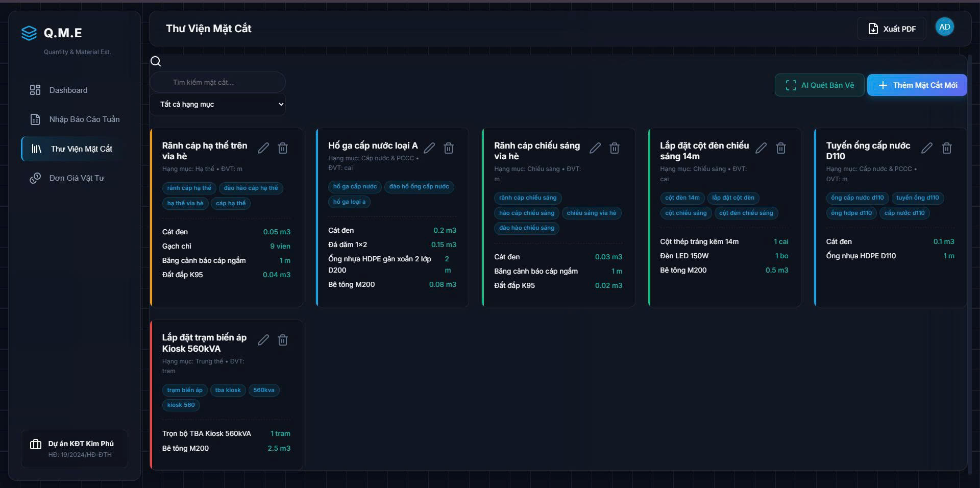The image size is (980, 488).
Task: Edit the Rãnh cáp hạ thế trên vỉa hè card
Action: click(x=263, y=148)
